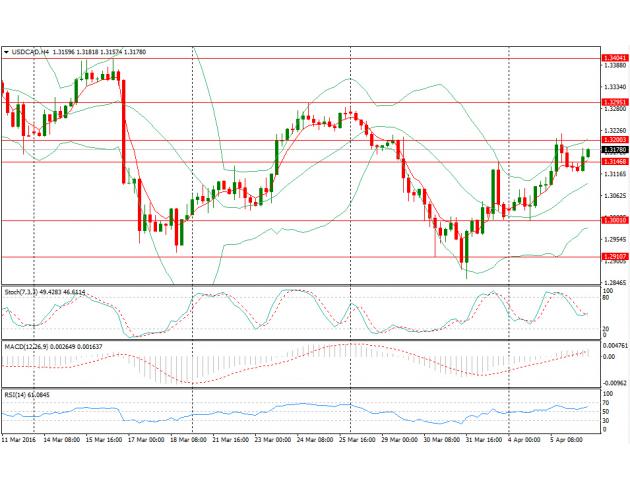This screenshot has height=490, width=630.
Task: Click the 1.32003 resistance price label
Action: point(615,140)
